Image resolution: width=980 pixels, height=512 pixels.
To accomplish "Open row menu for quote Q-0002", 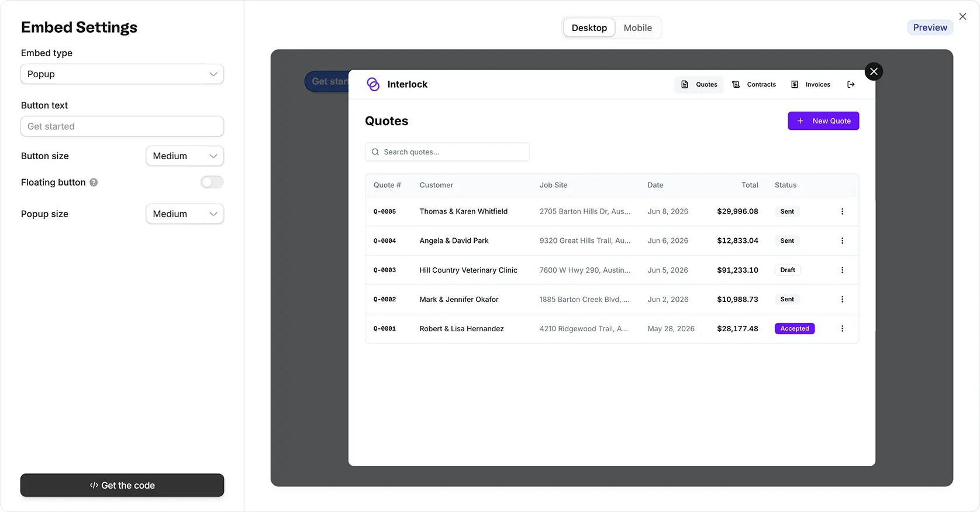I will click(x=842, y=299).
